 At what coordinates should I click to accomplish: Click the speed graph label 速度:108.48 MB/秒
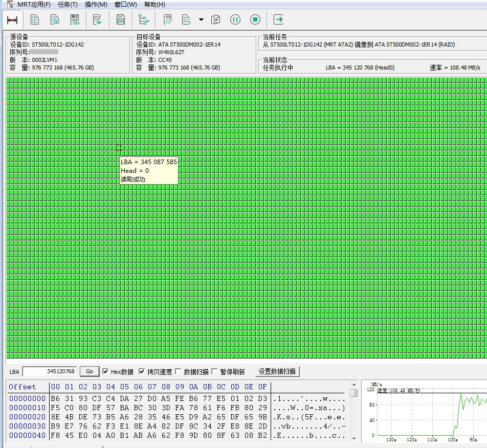(x=399, y=390)
